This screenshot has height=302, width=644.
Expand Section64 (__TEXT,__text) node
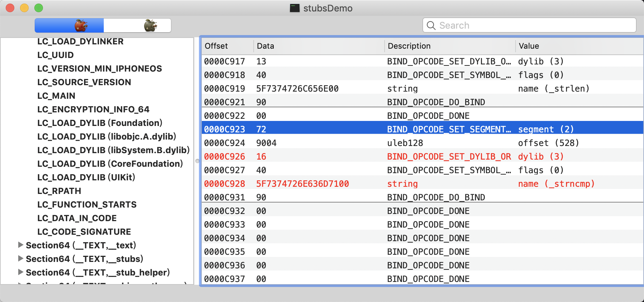click(x=21, y=245)
